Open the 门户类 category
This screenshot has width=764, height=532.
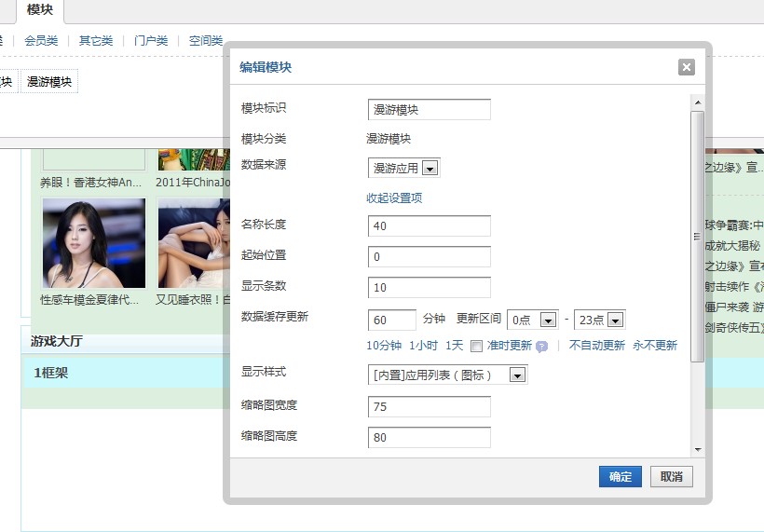(x=151, y=40)
